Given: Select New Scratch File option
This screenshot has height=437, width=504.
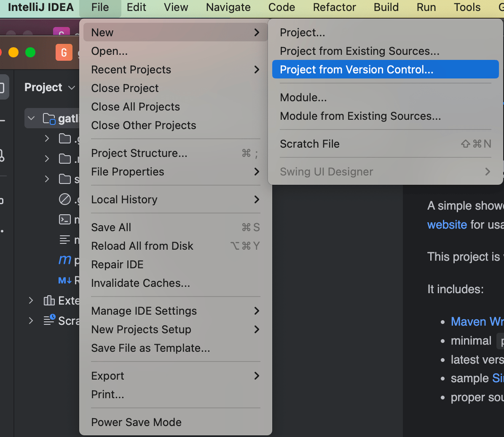Looking at the screenshot, I should [x=310, y=143].
